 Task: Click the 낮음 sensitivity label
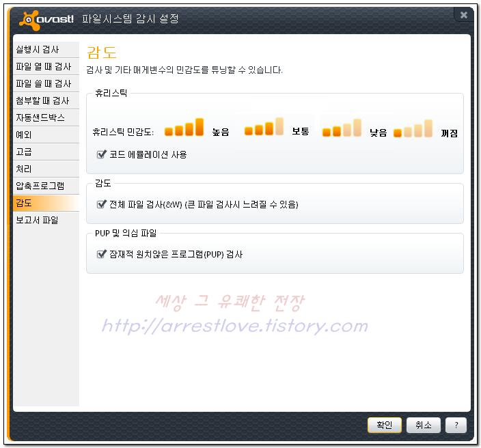[x=378, y=132]
